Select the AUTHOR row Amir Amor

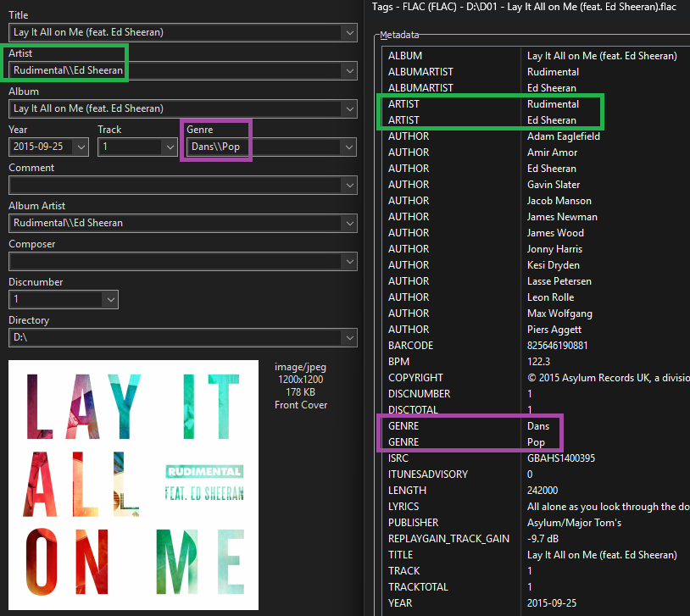(536, 153)
